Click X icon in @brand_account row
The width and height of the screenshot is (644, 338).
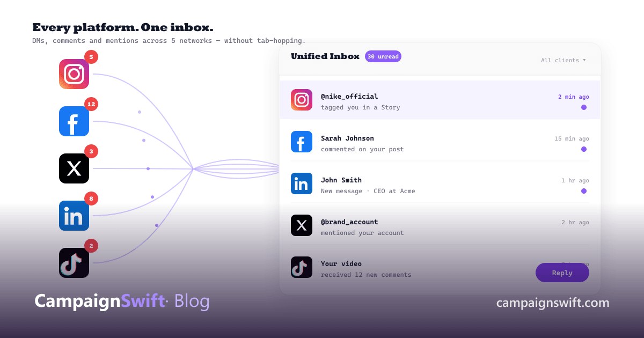pyautogui.click(x=302, y=225)
